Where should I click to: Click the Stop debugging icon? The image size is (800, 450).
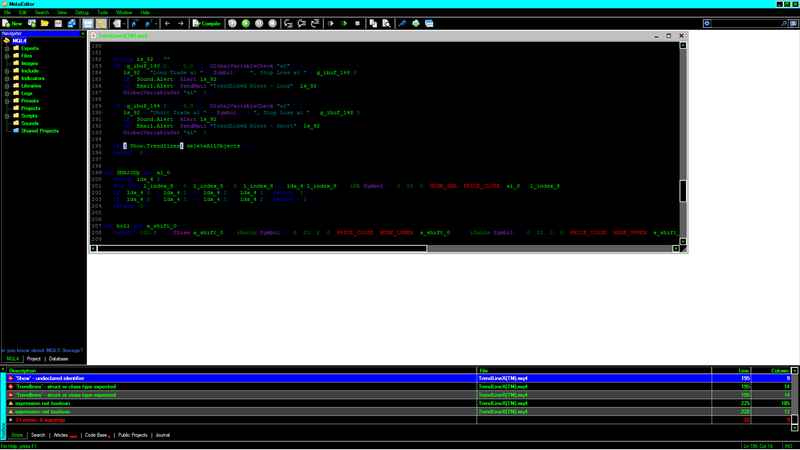click(x=273, y=23)
